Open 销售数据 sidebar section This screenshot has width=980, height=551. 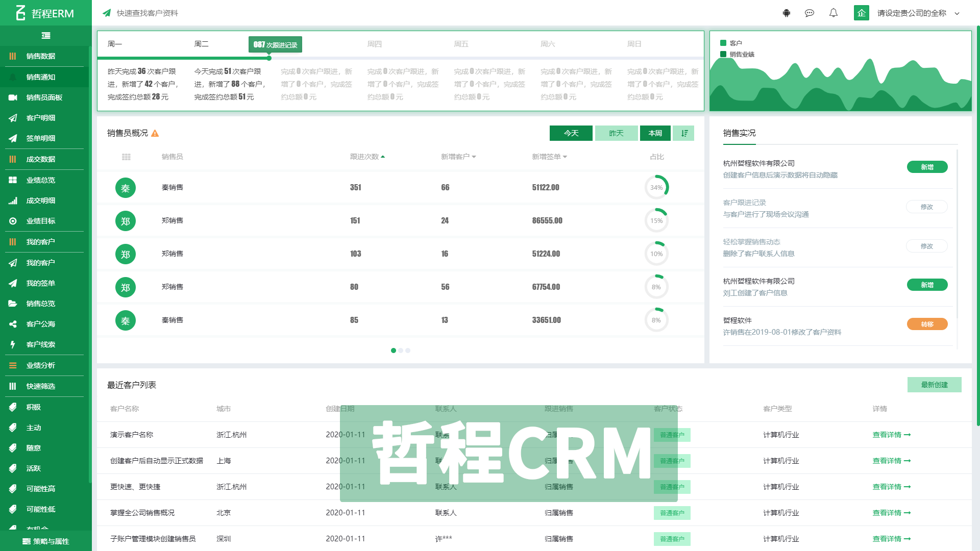pos(45,56)
